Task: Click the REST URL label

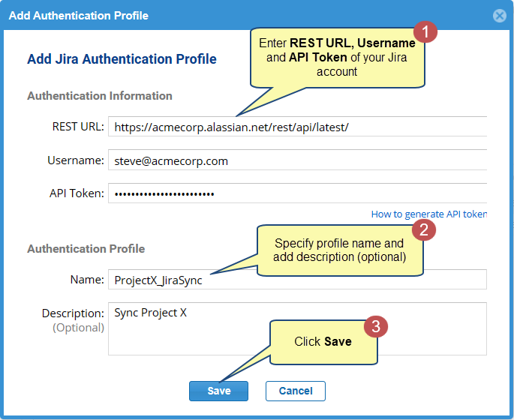Action: click(x=78, y=127)
